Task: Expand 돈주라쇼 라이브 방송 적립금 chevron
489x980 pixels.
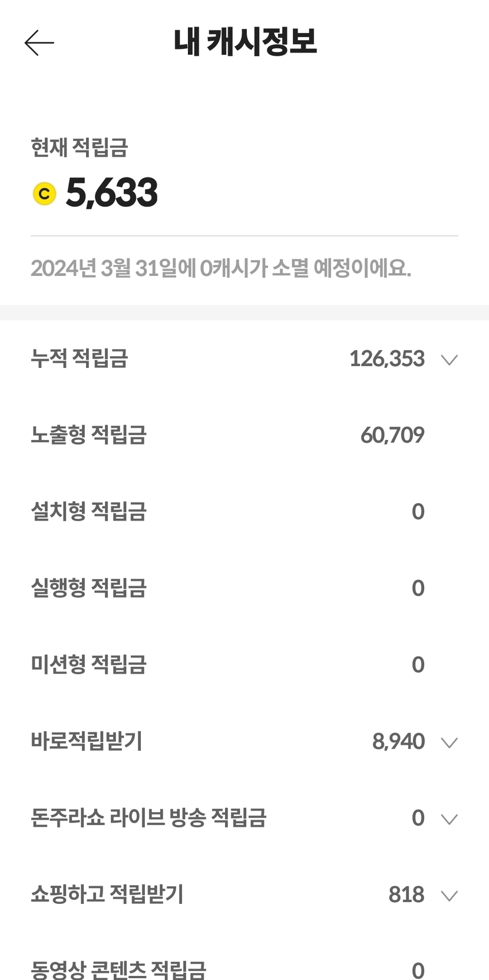Action: tap(449, 818)
